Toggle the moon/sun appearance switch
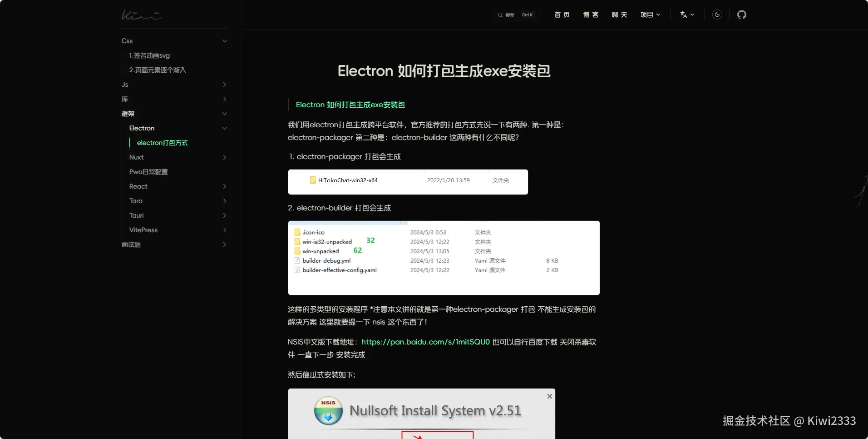This screenshot has height=439, width=868. 717,15
